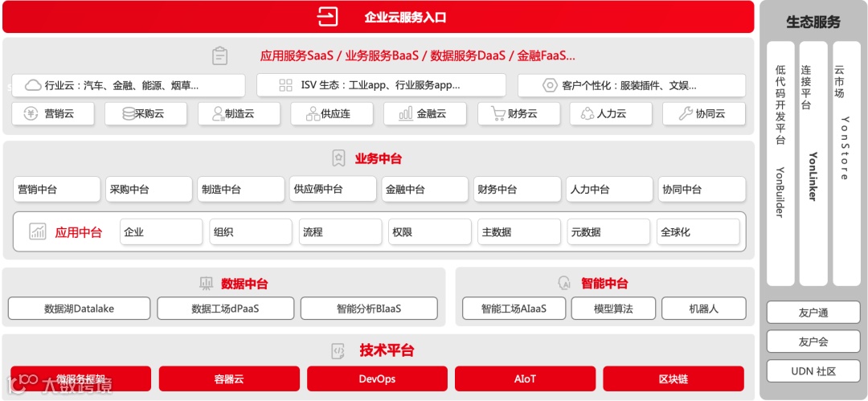The image size is (868, 401).
Task: Select the 财务中台 box
Action: pos(517,190)
